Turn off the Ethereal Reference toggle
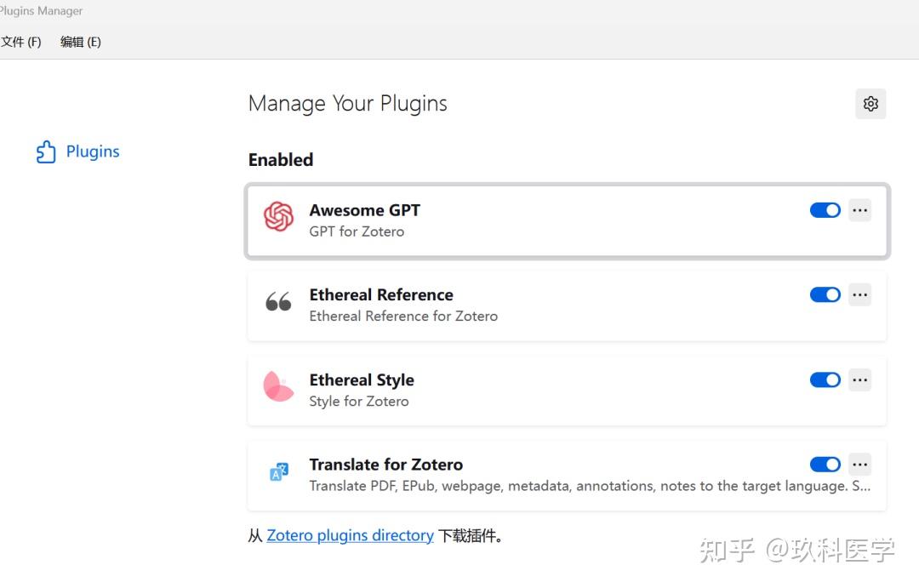 click(825, 294)
